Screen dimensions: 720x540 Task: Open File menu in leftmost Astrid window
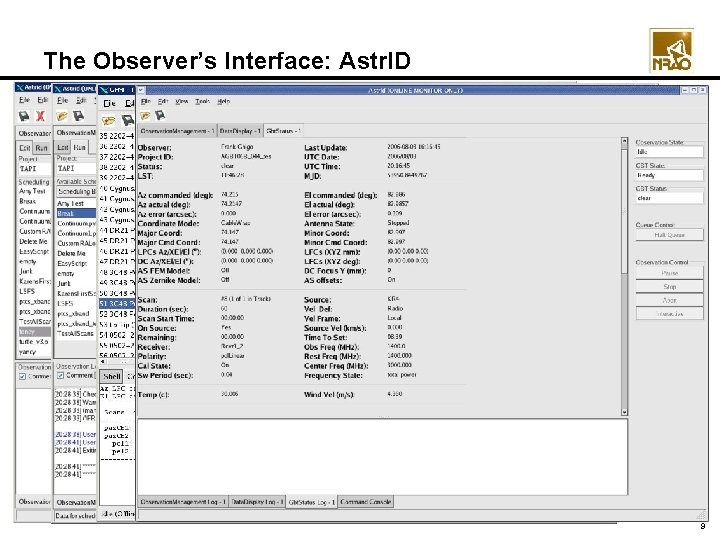coord(24,100)
